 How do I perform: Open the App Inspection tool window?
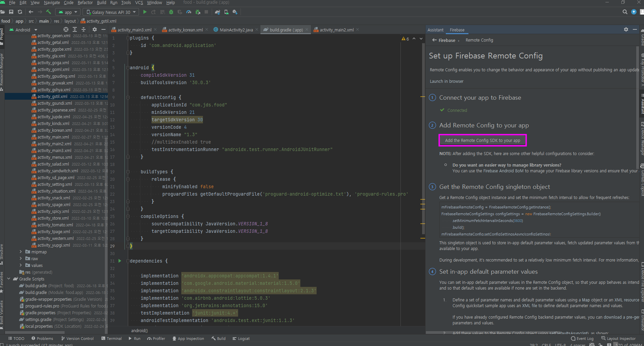(x=188, y=339)
